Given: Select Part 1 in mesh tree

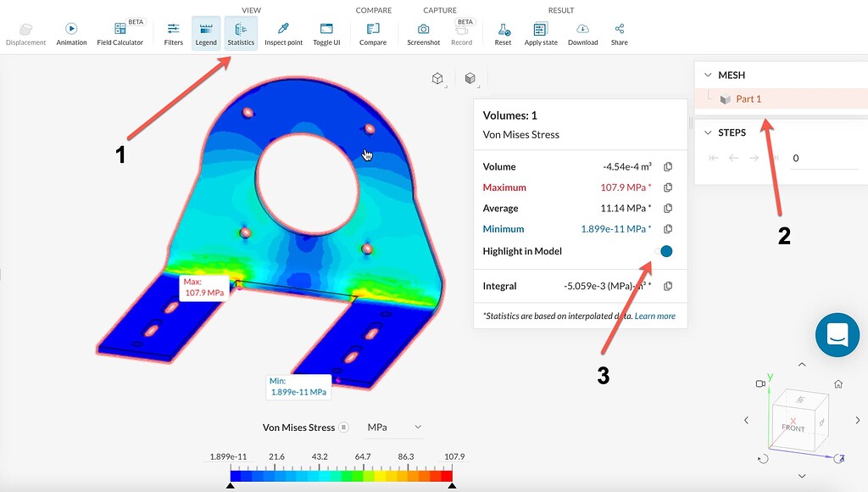Looking at the screenshot, I should pos(748,99).
